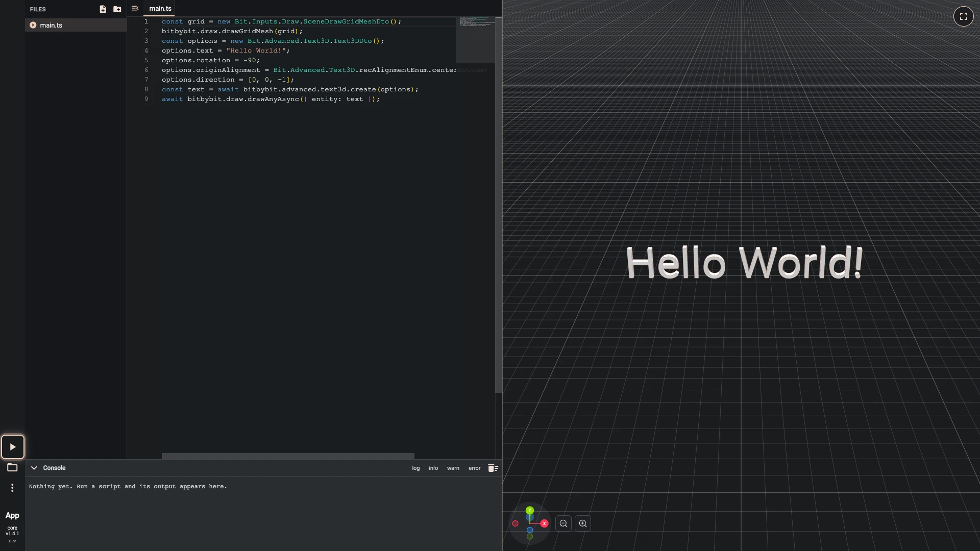980x551 pixels.
Task: Click line number 8 in the gutter
Action: point(146,89)
